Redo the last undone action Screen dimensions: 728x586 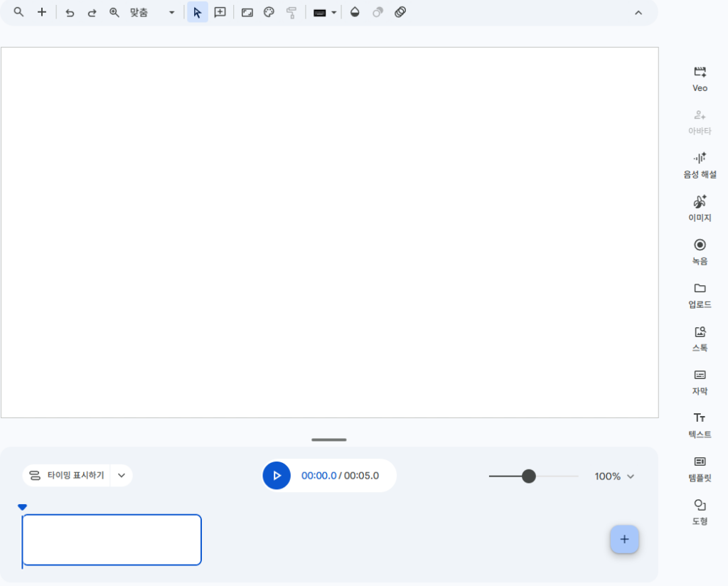pos(92,13)
